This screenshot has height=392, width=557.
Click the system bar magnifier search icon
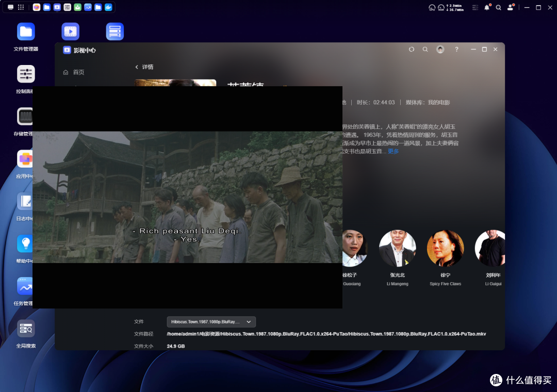(498, 8)
